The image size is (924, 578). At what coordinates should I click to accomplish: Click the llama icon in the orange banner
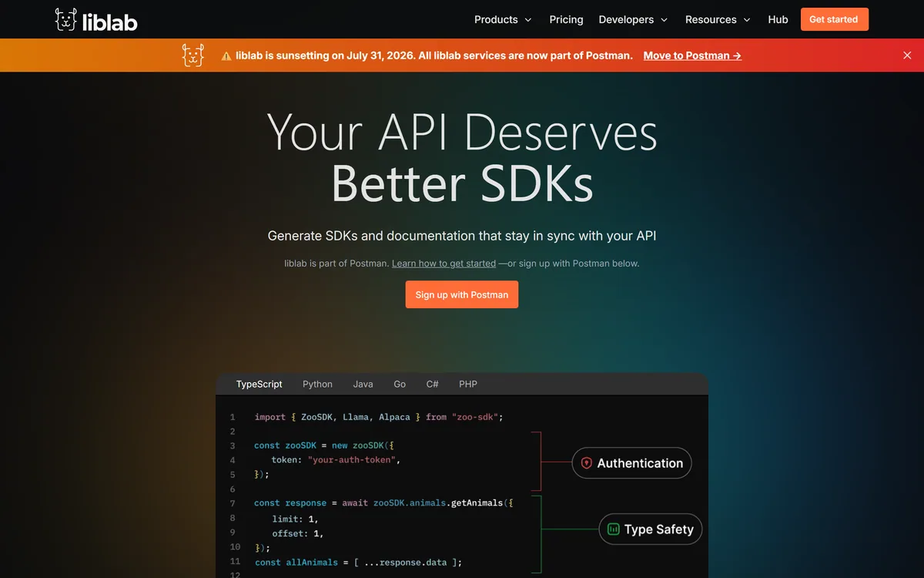192,55
